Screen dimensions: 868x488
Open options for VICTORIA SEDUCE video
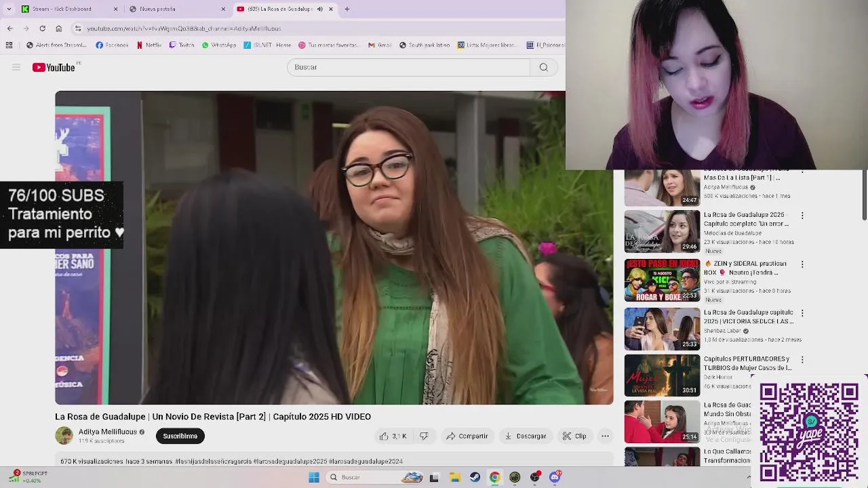click(x=802, y=313)
